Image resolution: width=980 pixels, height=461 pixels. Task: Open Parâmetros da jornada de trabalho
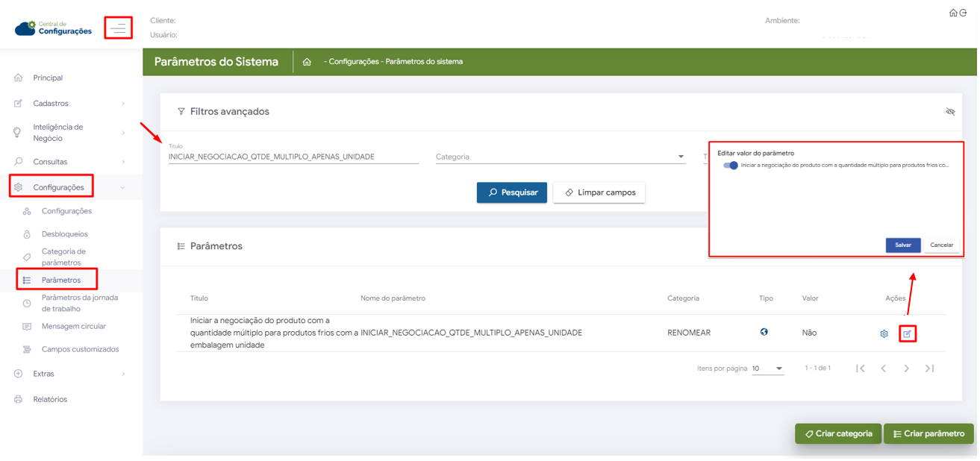point(79,304)
